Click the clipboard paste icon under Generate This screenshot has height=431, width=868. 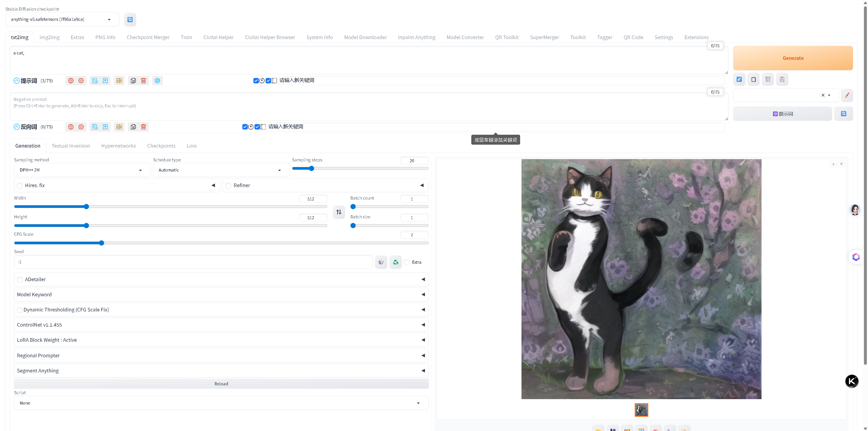[x=782, y=80]
